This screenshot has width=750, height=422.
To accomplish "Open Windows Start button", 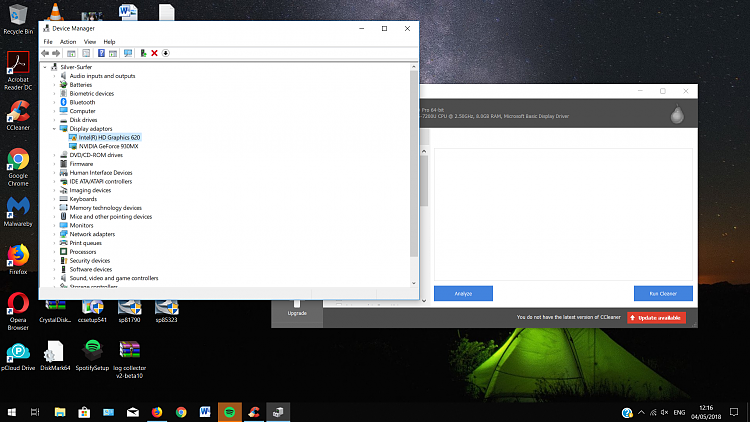I will (12, 412).
